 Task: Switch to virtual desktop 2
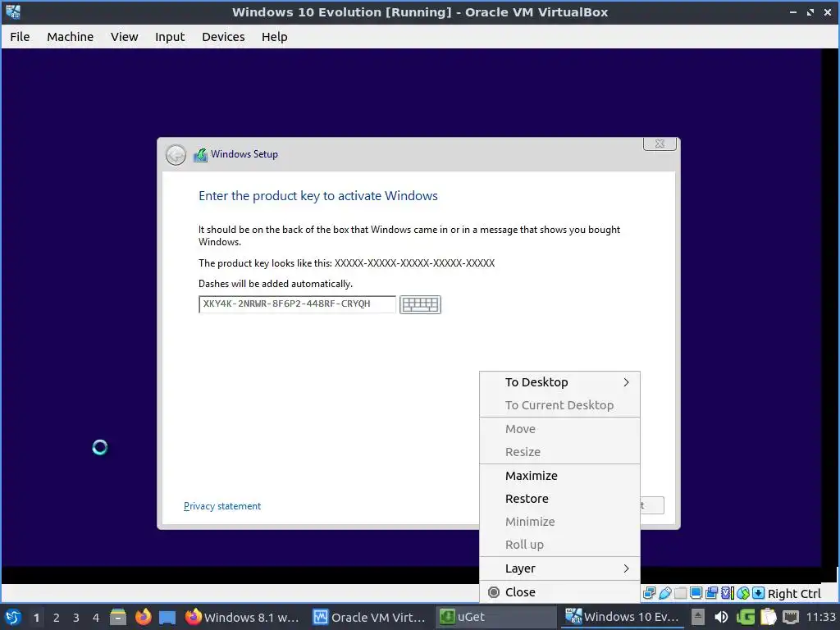tap(57, 618)
